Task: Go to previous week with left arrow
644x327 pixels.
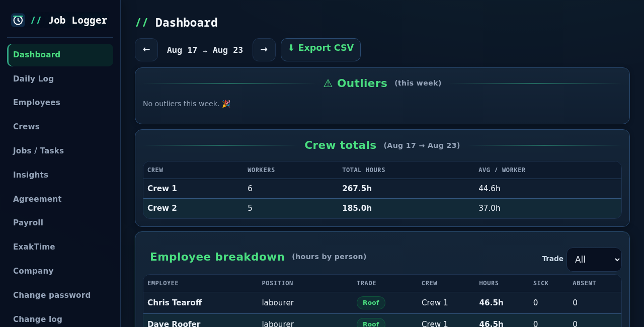Action: pos(146,50)
